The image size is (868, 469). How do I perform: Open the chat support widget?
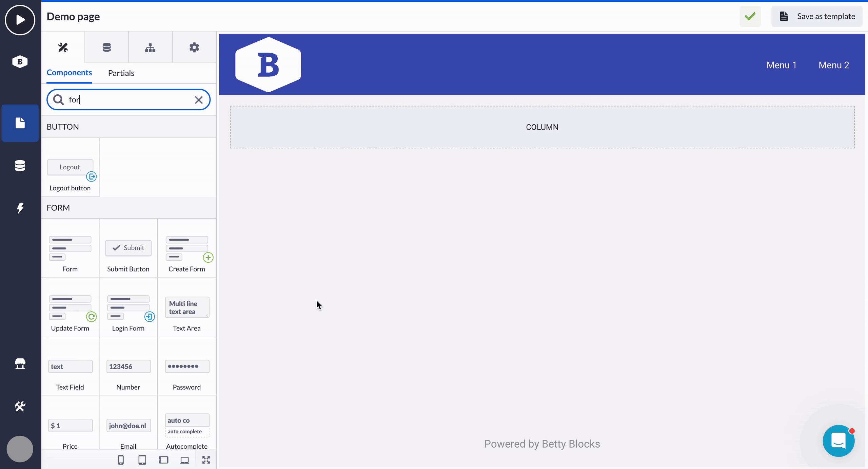click(839, 441)
